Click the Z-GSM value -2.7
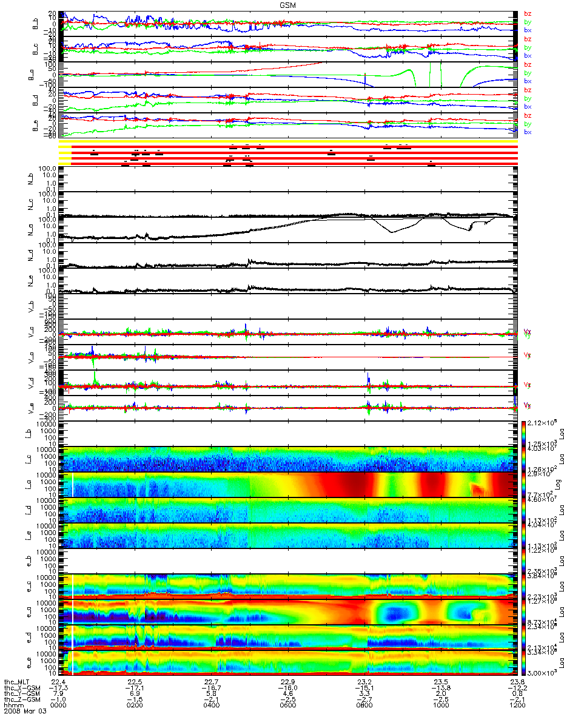The height and width of the screenshot is (728, 564). pyautogui.click(x=364, y=700)
